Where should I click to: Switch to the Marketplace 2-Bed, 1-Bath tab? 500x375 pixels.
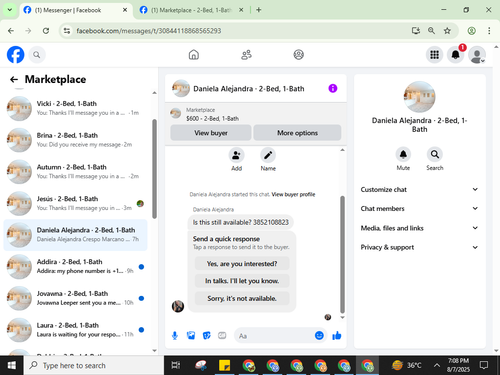point(191,10)
